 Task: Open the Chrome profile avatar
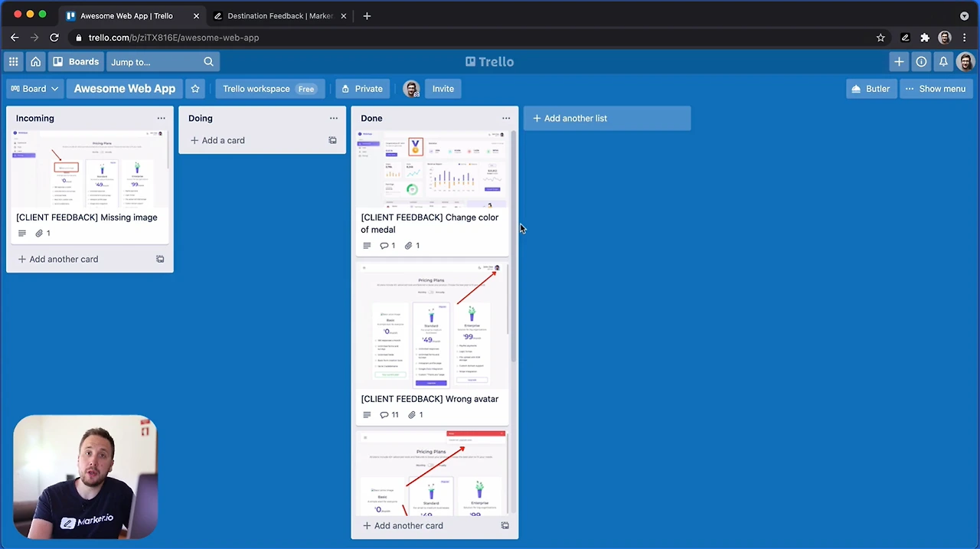945,38
